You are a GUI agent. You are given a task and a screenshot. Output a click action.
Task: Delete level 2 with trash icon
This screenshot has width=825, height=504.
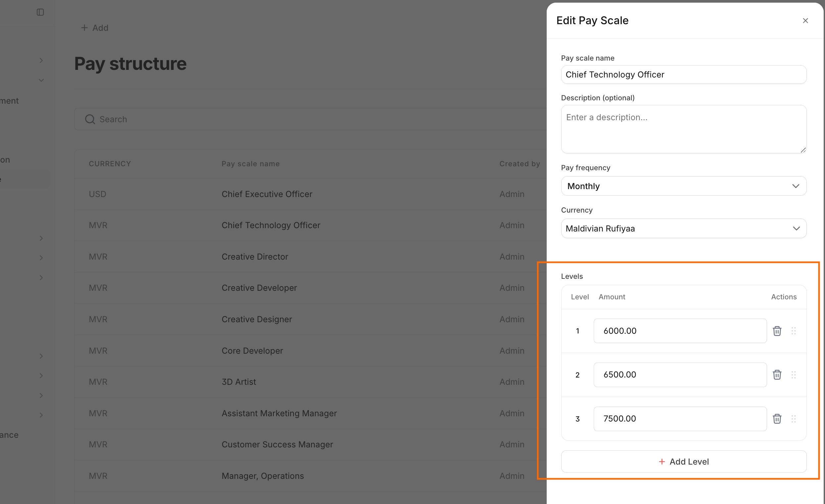pyautogui.click(x=777, y=375)
